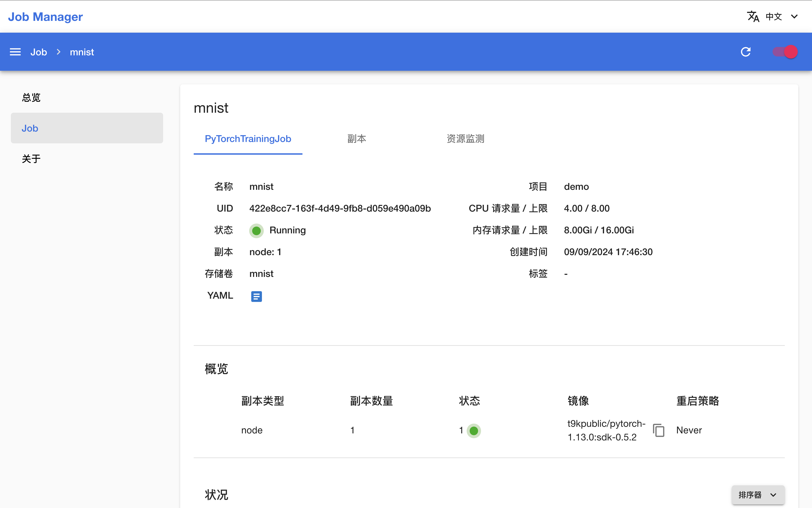Select the UID value 422e8cc7-163f-4d49-9fb8-d059e490a09b

tap(340, 208)
